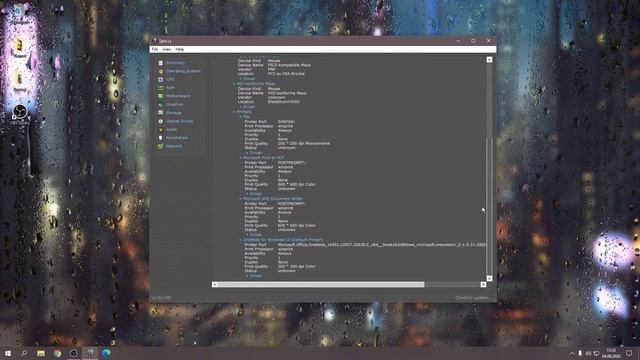Collapse the Microsoft Print to PDF node
This screenshot has width=640, height=360.
pos(241,158)
